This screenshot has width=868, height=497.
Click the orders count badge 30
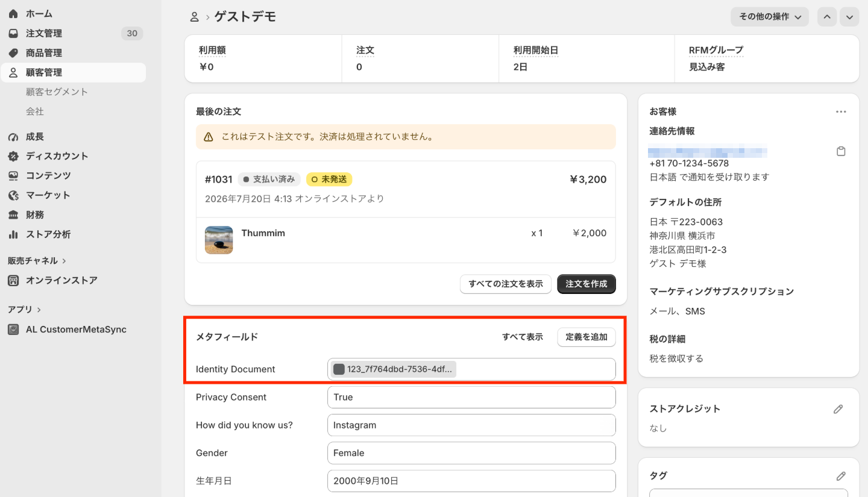coord(132,33)
